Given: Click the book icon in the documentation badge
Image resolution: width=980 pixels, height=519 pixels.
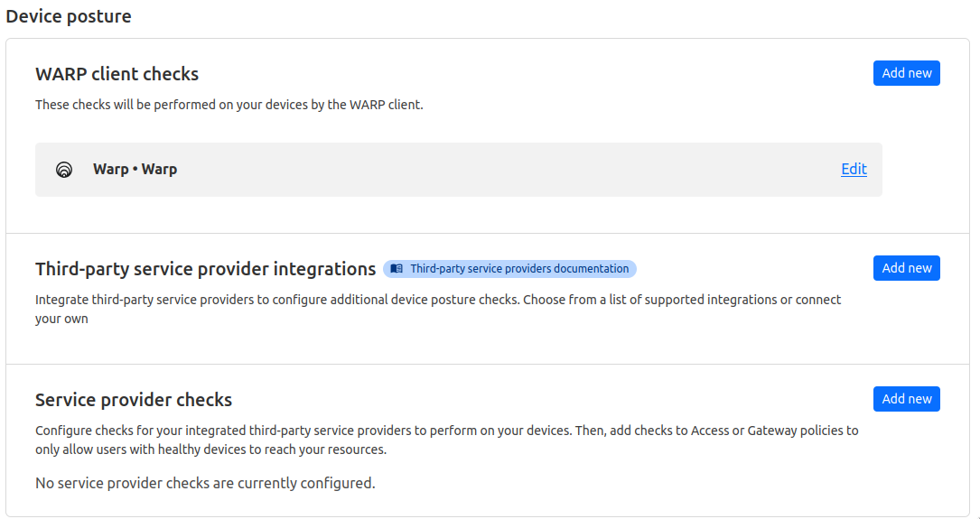Looking at the screenshot, I should coord(397,269).
